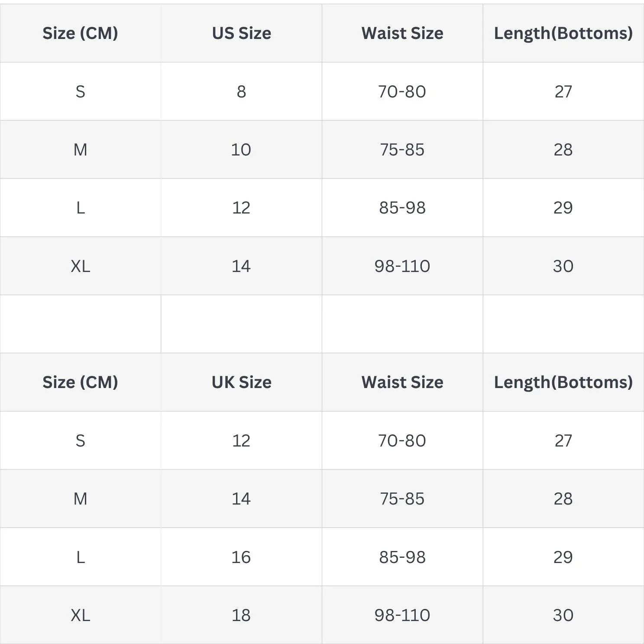Select the top Length(Bottoms) header
The width and height of the screenshot is (644, 644).
point(563,33)
